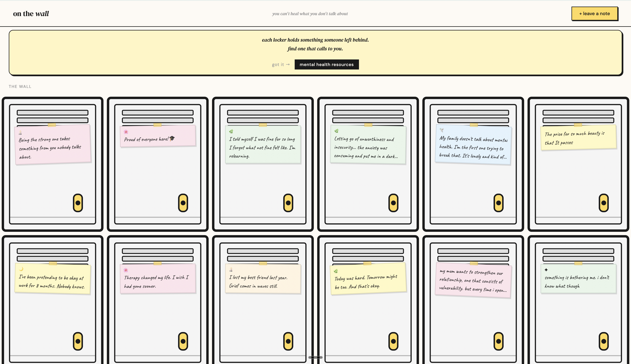This screenshot has width=631, height=364.
Task: Open the 'Letting go of unworthiness' note
Action: point(368,145)
